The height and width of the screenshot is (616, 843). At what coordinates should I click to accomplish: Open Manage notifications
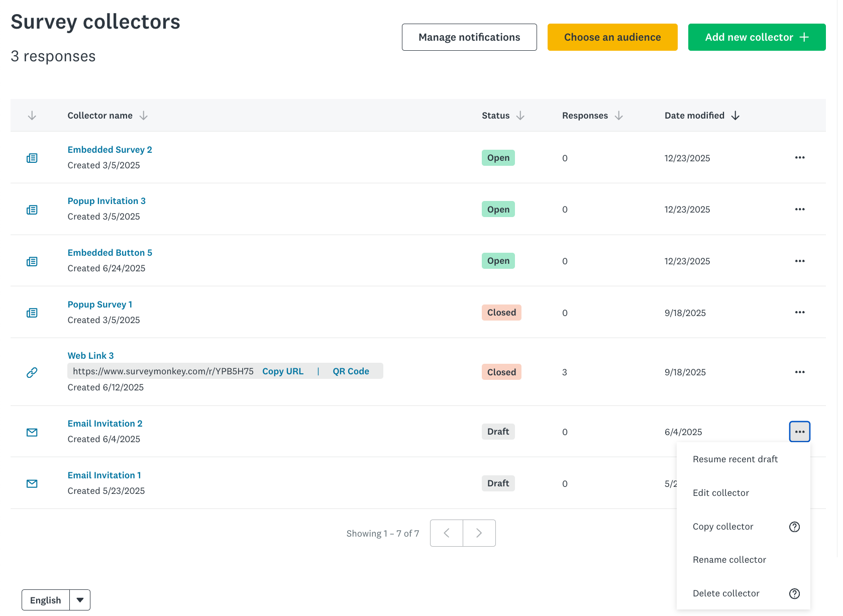pyautogui.click(x=469, y=37)
